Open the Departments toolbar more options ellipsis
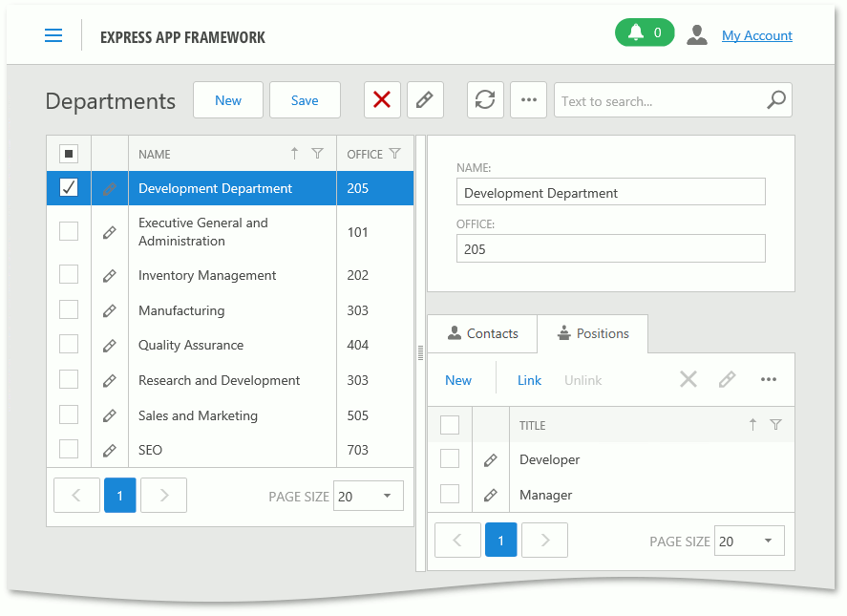This screenshot has width=847, height=616. click(x=528, y=100)
